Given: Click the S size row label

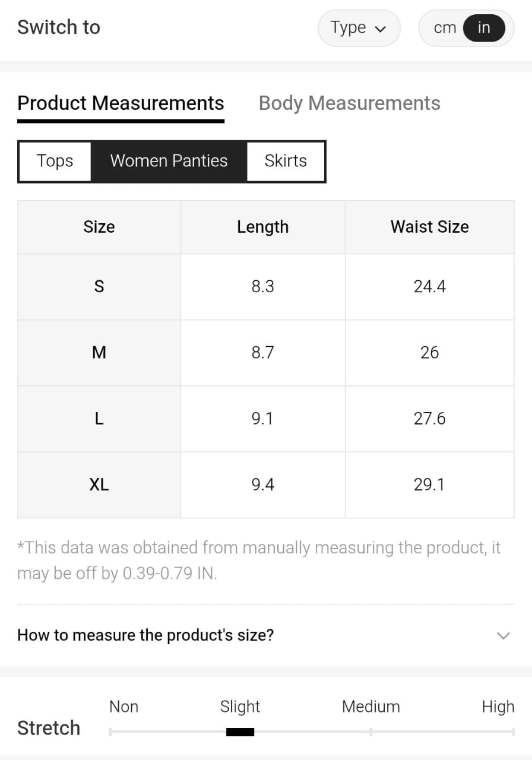Looking at the screenshot, I should (x=99, y=287).
